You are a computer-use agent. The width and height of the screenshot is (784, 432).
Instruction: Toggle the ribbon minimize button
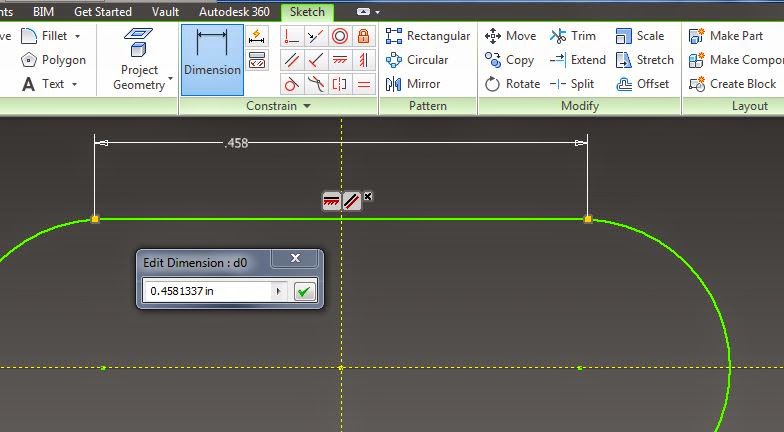364,12
